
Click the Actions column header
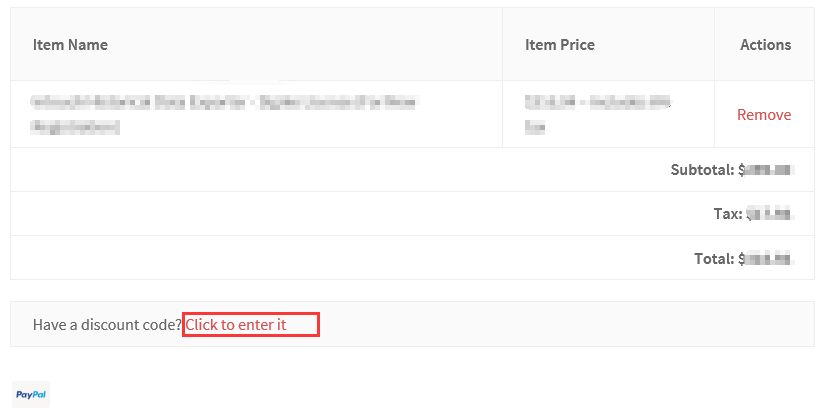pos(765,45)
